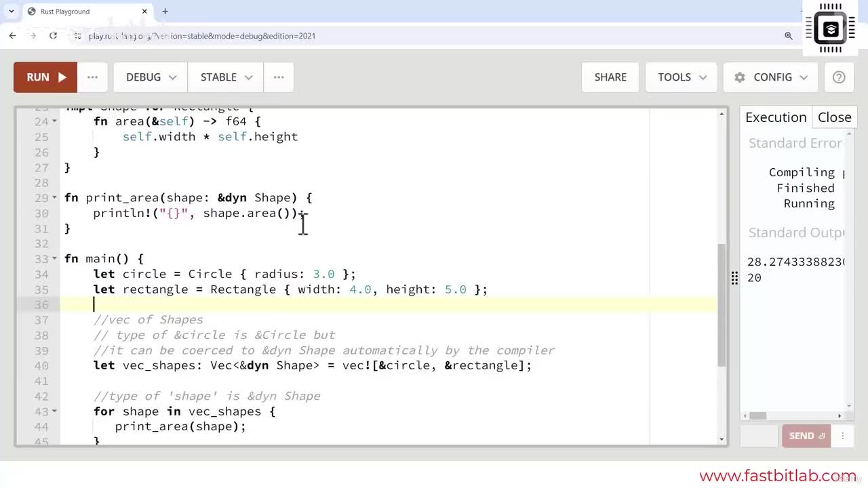Close the Rust Playground browser tab
868x488 pixels.
[x=144, y=12]
